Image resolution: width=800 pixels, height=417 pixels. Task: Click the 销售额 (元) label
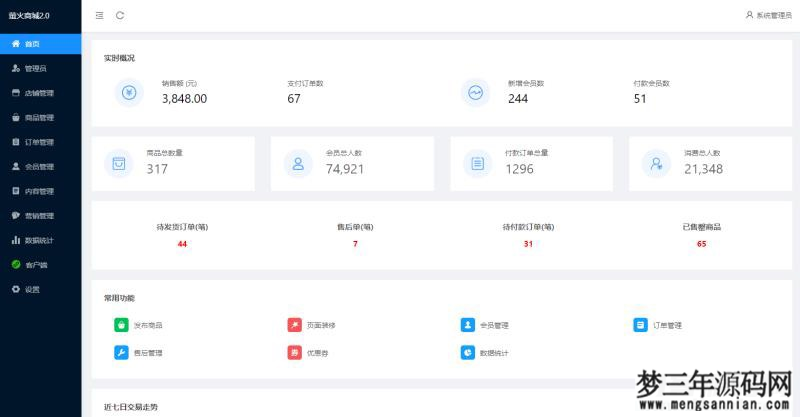(x=179, y=83)
